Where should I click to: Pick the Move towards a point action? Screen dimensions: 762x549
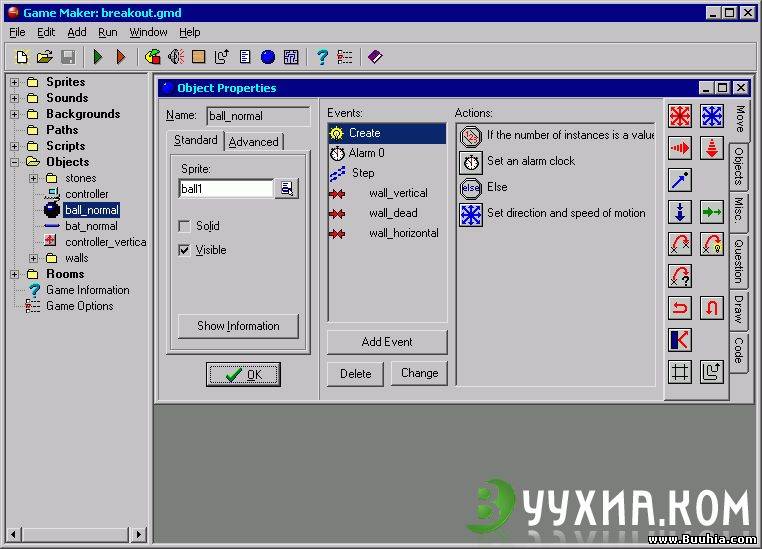pyautogui.click(x=680, y=180)
